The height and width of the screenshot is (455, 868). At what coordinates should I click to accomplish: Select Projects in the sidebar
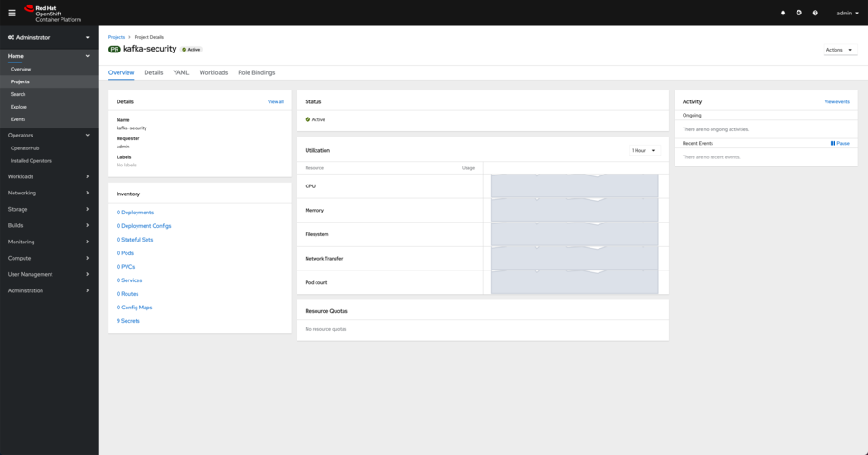pos(20,81)
